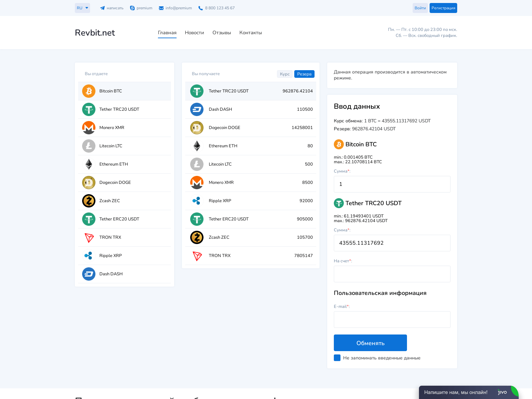Focus the Tether TRC20 USDT amount field
This screenshot has height=399, width=532.
392,243
